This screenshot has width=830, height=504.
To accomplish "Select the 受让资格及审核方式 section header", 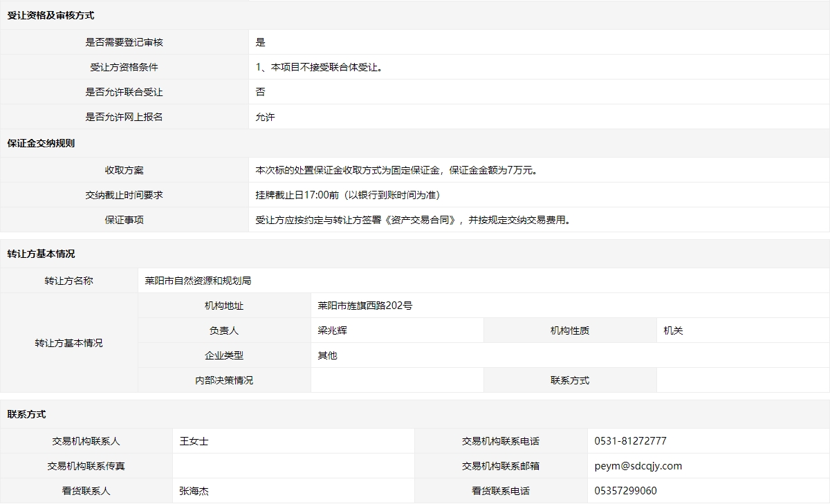I will point(50,15).
